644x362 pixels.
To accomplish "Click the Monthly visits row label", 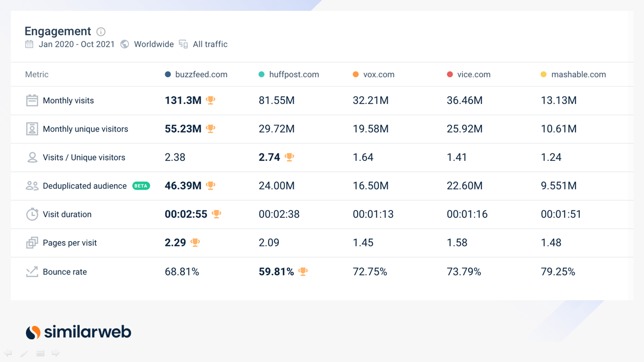I will [68, 101].
